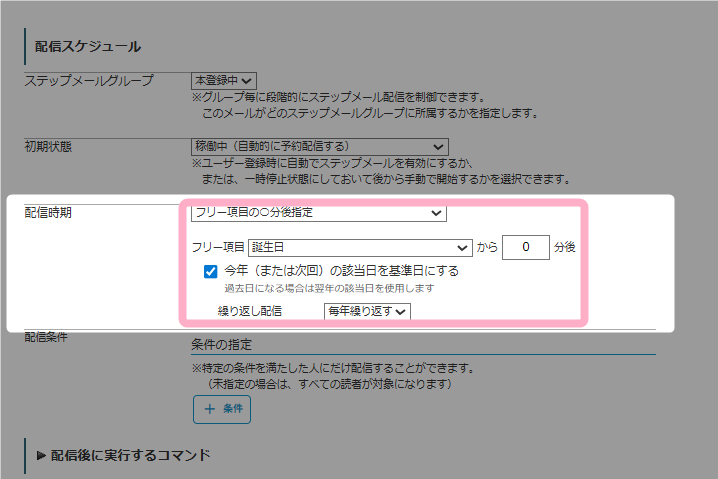Screen dimensions: 718x479
Task: Open the 毎年繰り返す repeat dropdown
Action: [x=367, y=311]
